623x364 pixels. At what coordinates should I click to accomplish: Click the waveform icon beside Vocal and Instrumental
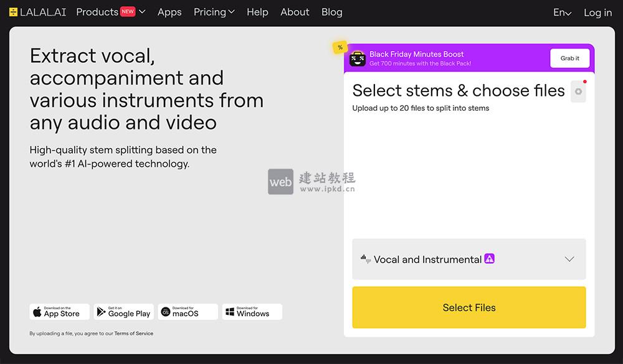click(364, 259)
